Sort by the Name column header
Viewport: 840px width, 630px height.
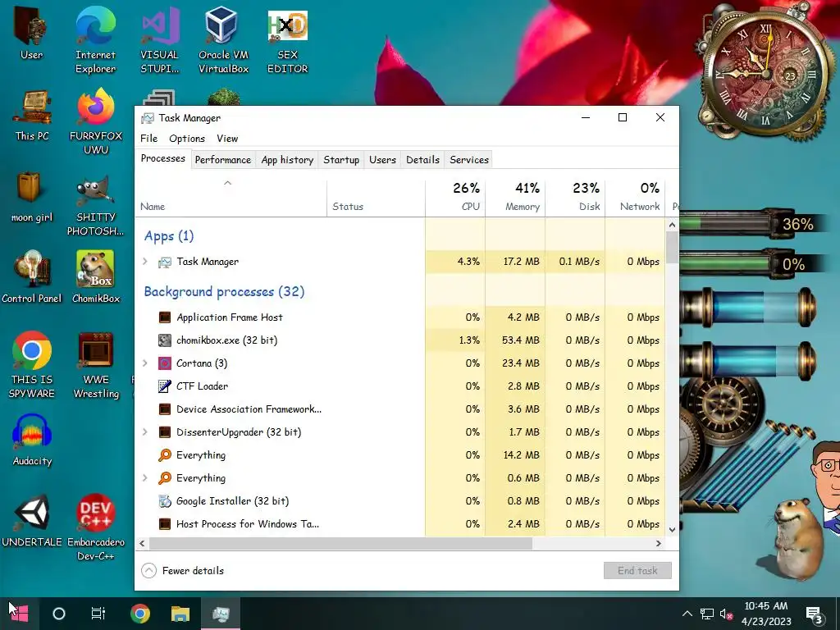click(x=231, y=197)
